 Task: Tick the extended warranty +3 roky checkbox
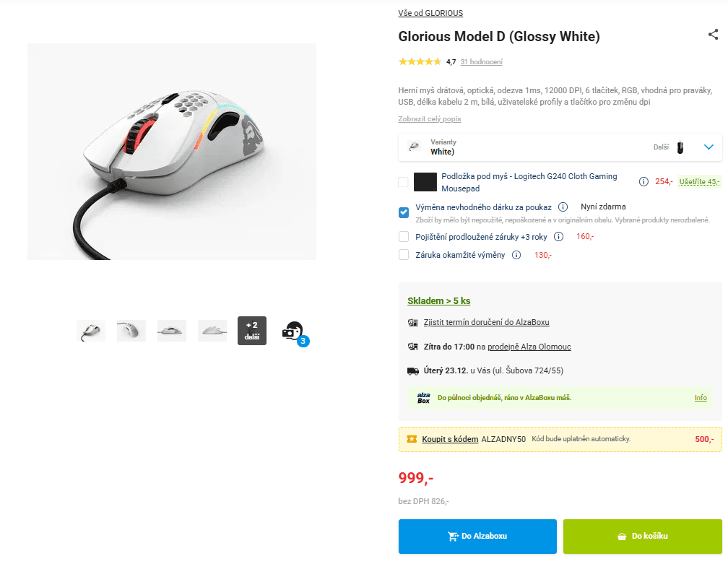click(404, 237)
